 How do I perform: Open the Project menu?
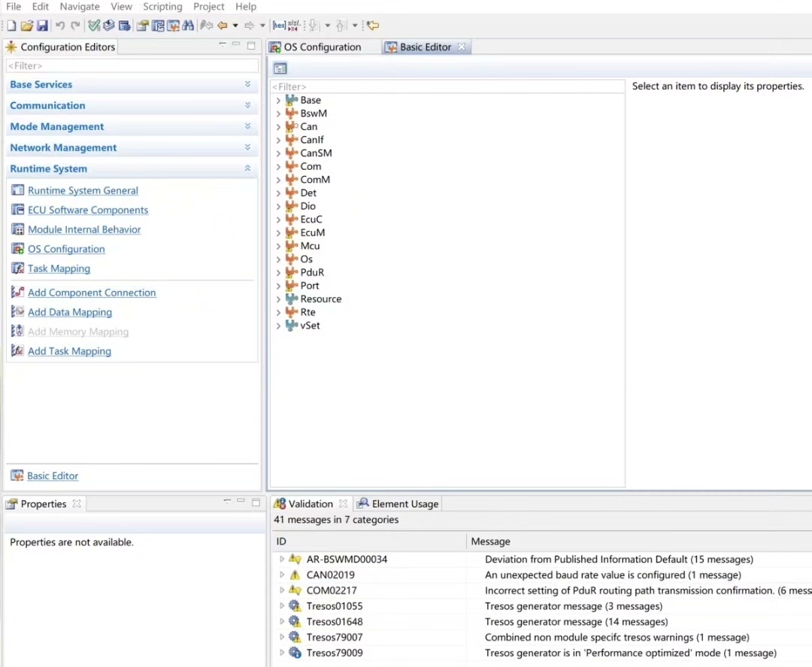tap(209, 7)
